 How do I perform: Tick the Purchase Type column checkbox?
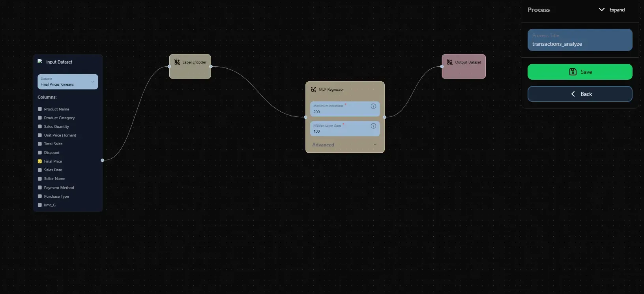(x=40, y=197)
